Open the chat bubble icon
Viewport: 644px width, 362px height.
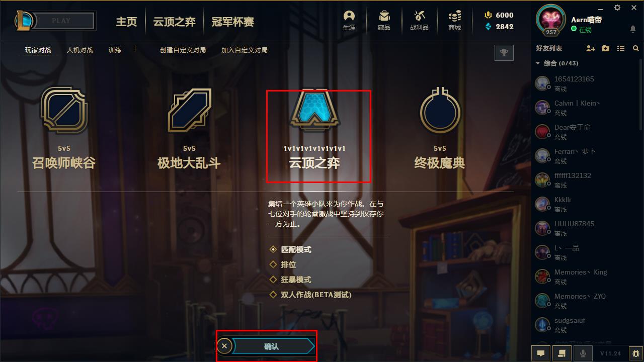541,353
